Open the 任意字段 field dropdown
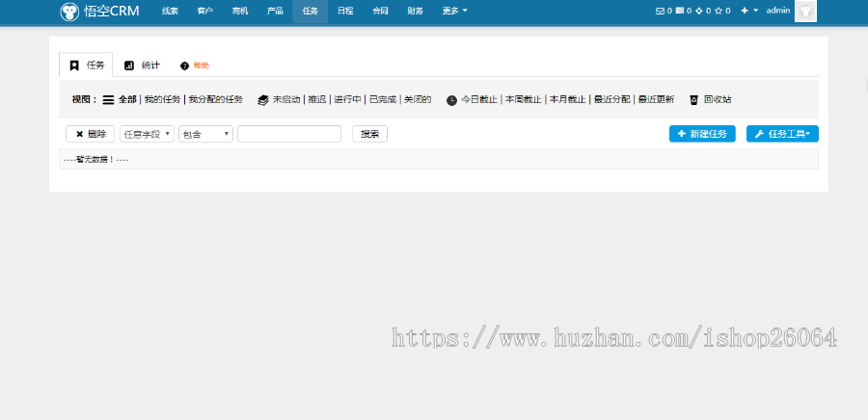The image size is (868, 420). coord(147,134)
